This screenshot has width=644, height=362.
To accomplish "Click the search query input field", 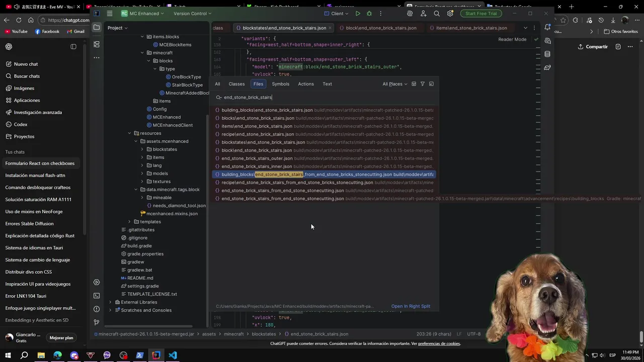I will 325,97.
